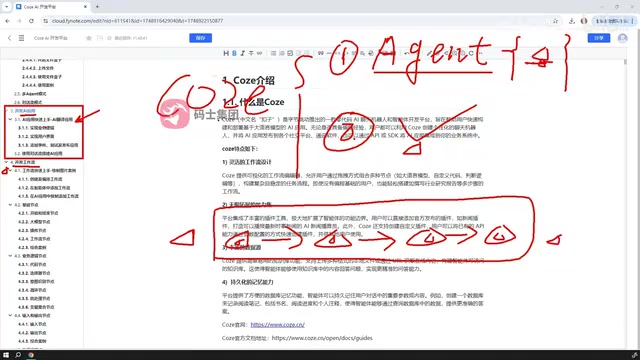Image resolution: width=640 pixels, height=360 pixels.
Task: Collapse outline section 4.3 业务逻辑节点
Action: click(10, 256)
